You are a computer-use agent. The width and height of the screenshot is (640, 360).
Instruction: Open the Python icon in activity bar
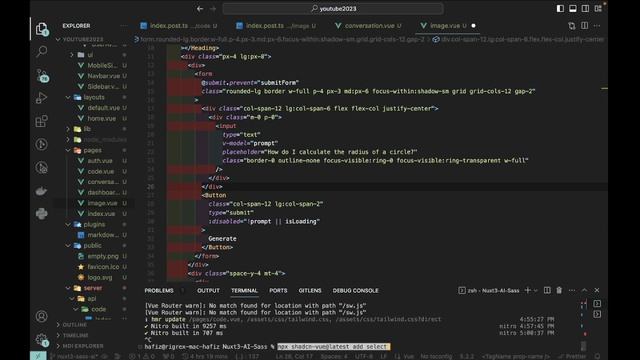41,213
